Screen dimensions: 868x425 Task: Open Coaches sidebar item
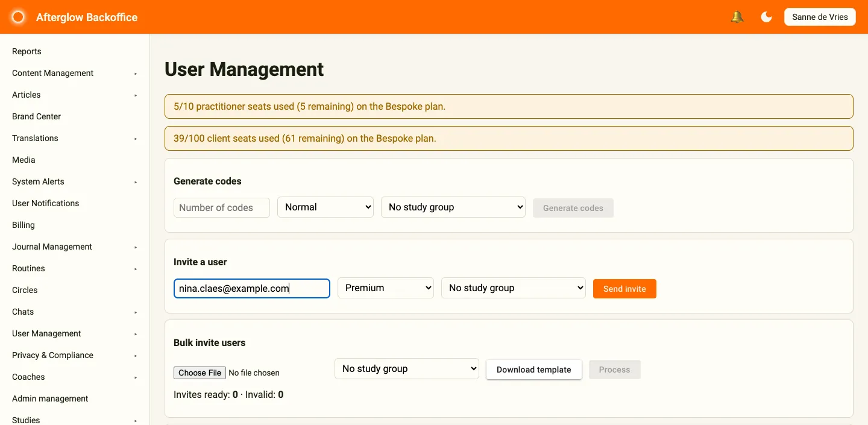(x=28, y=377)
